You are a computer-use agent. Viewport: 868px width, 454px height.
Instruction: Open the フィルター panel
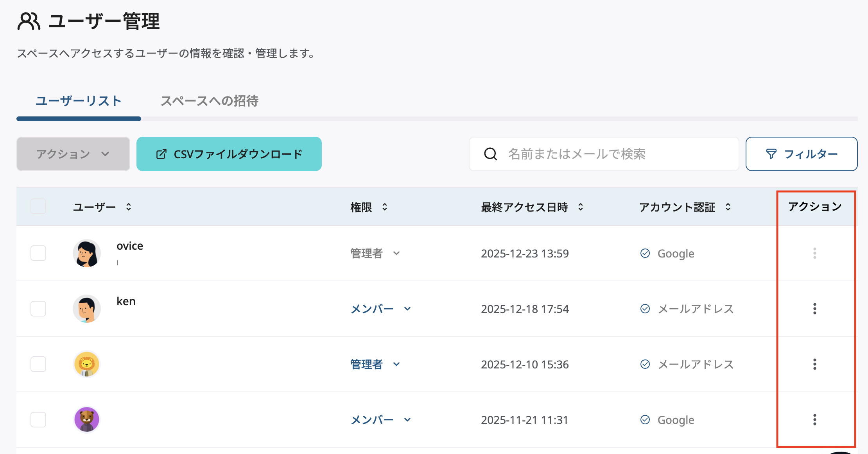point(801,154)
